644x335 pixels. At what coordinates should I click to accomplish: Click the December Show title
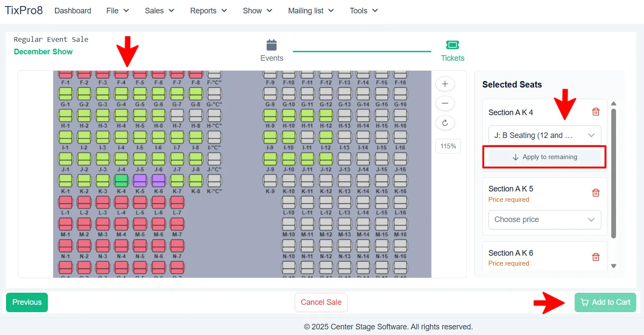click(43, 52)
